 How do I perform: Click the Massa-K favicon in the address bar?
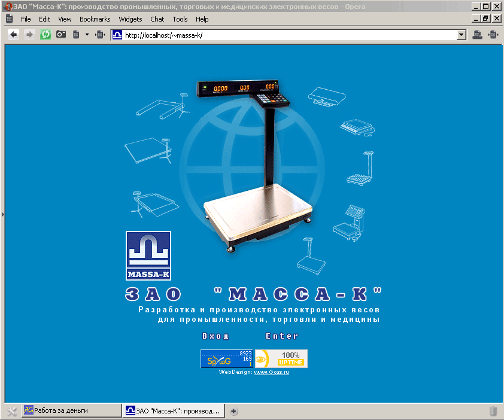click(117, 35)
